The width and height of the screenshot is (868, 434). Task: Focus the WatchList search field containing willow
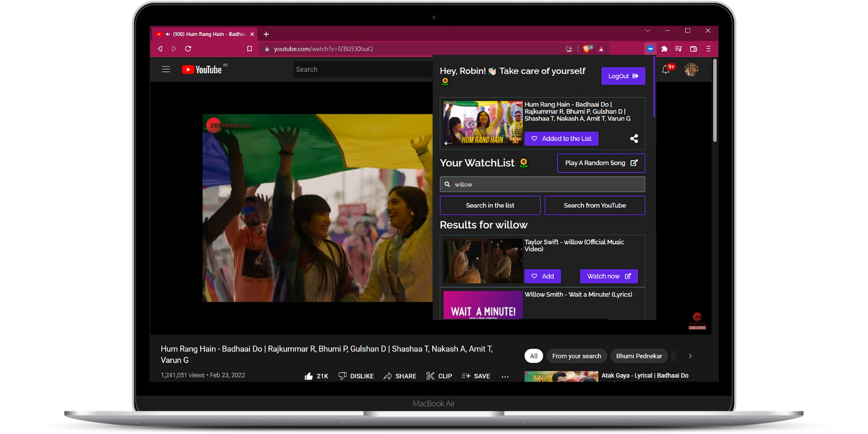[x=542, y=184]
